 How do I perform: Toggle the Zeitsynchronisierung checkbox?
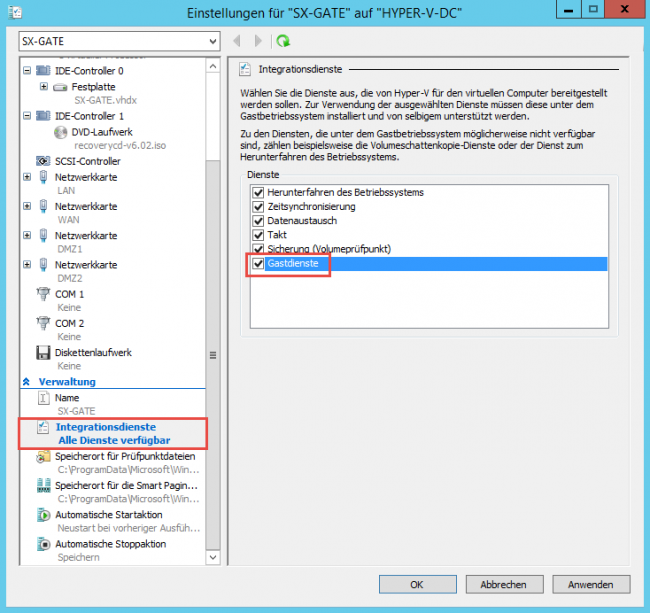click(259, 207)
